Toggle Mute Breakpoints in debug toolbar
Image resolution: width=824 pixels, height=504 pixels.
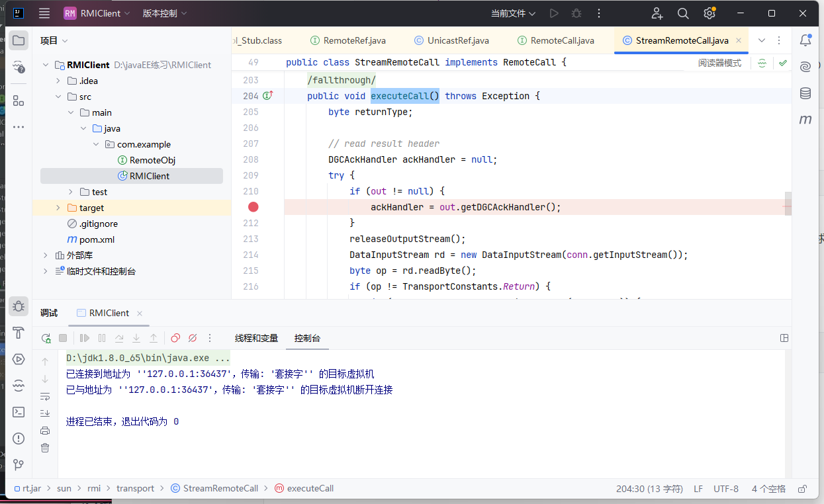[x=193, y=338]
